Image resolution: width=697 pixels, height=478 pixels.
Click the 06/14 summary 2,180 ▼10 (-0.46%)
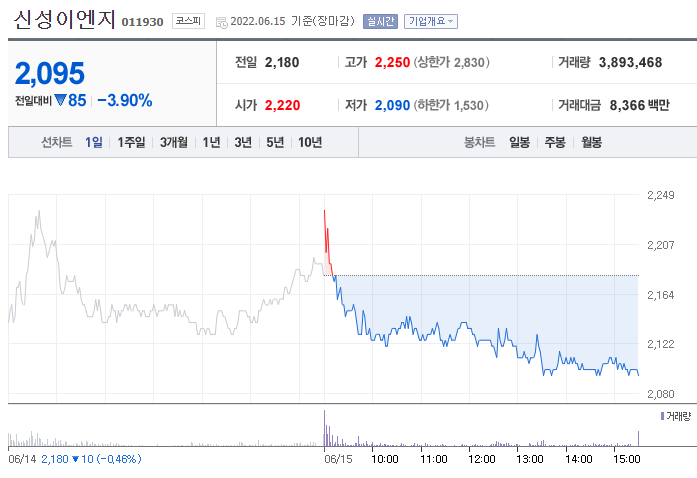91,459
